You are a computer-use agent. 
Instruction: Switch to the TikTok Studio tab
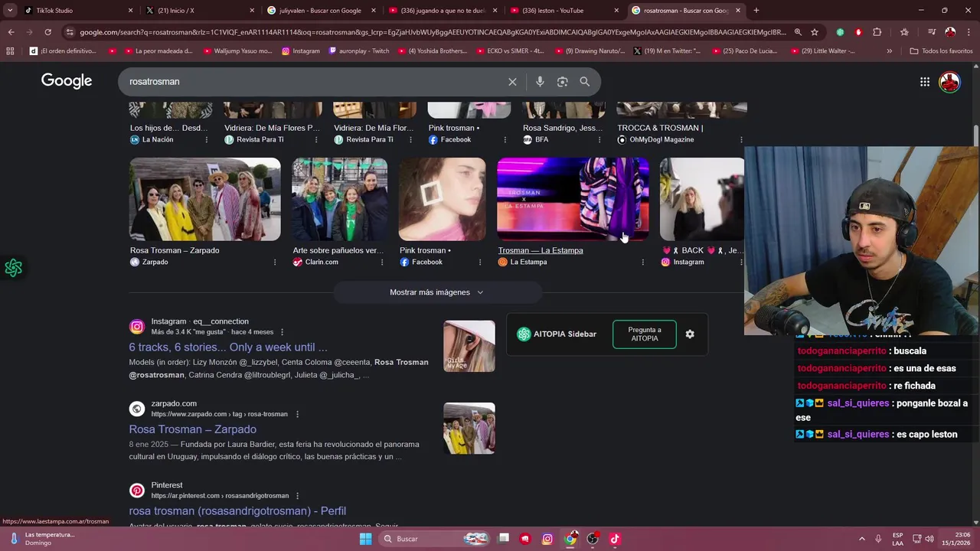(77, 11)
